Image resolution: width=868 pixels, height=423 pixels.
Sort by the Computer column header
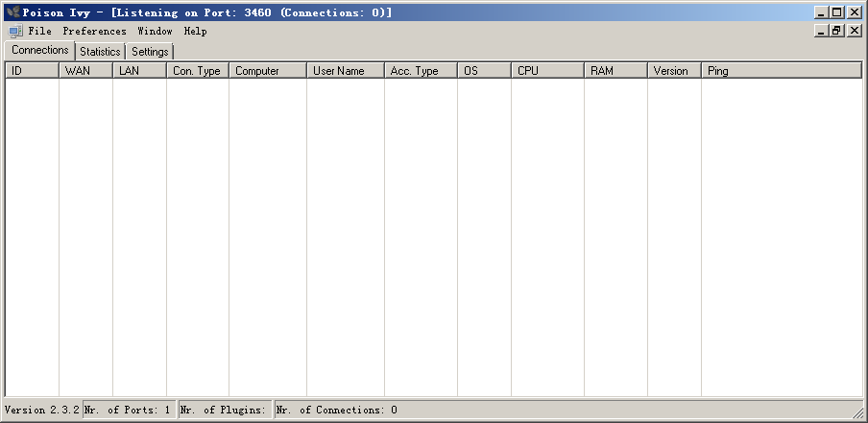268,71
